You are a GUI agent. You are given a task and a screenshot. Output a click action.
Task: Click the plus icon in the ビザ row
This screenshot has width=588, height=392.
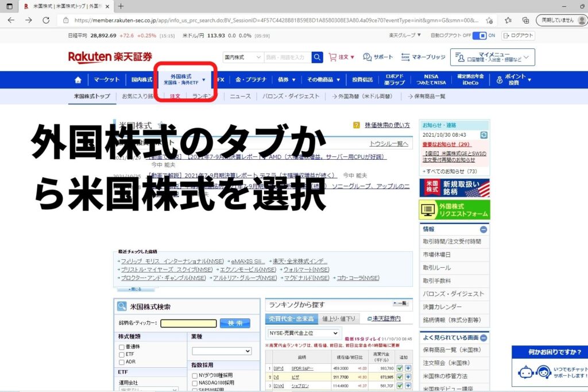coord(408,377)
